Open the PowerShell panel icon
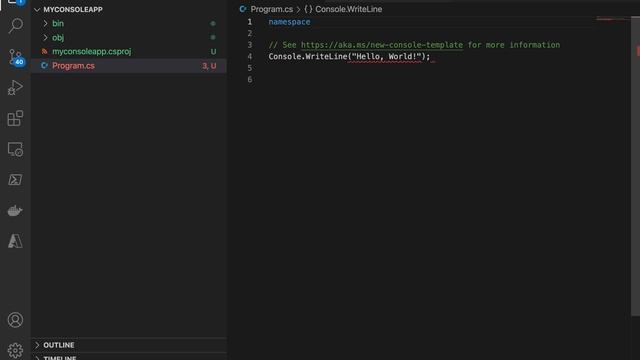The image size is (640, 360). coord(16,180)
